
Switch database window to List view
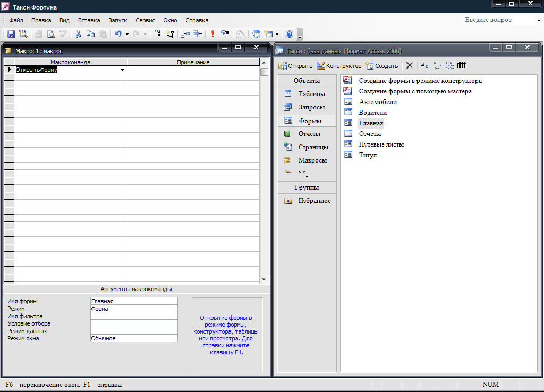pos(449,66)
